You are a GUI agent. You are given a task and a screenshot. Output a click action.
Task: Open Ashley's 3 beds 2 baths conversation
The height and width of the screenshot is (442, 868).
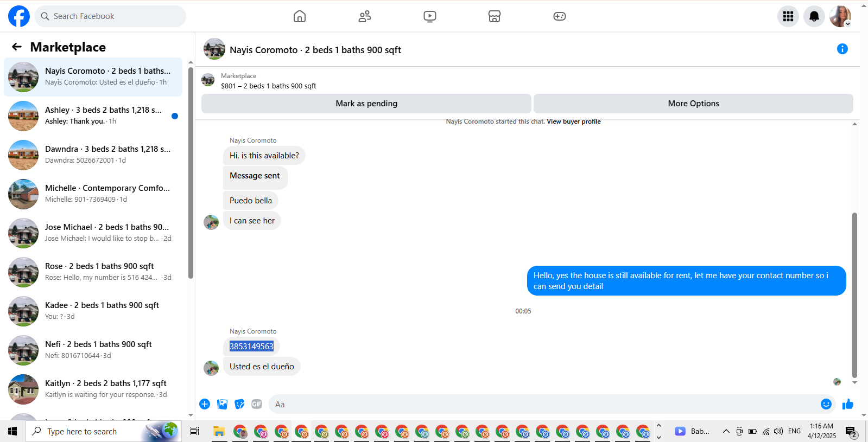click(x=93, y=116)
